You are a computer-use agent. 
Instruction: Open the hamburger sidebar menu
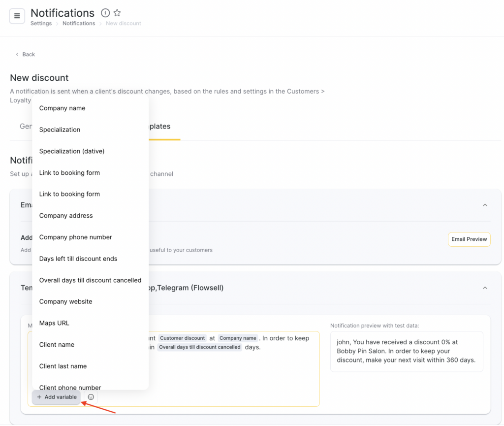click(17, 16)
